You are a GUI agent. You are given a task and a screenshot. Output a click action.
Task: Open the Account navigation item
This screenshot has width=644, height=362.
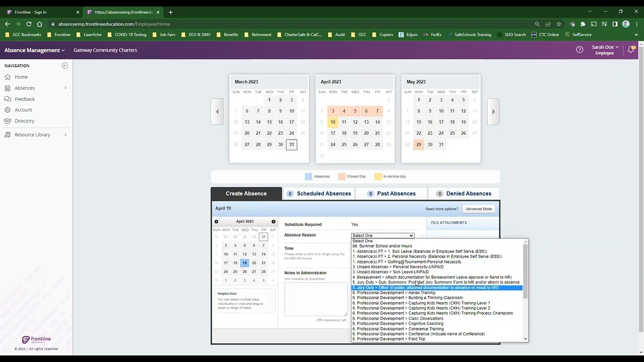23,110
